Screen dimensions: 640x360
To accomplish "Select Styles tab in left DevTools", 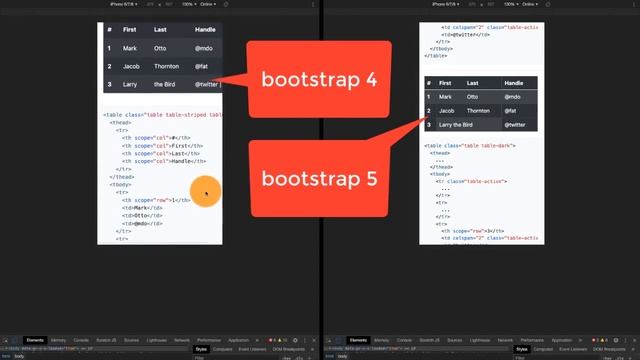I will (201, 349).
